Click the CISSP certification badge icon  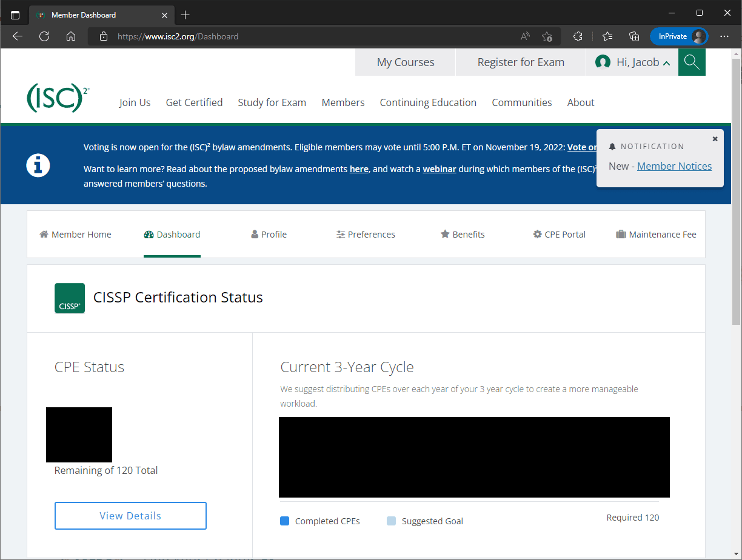[x=69, y=298]
